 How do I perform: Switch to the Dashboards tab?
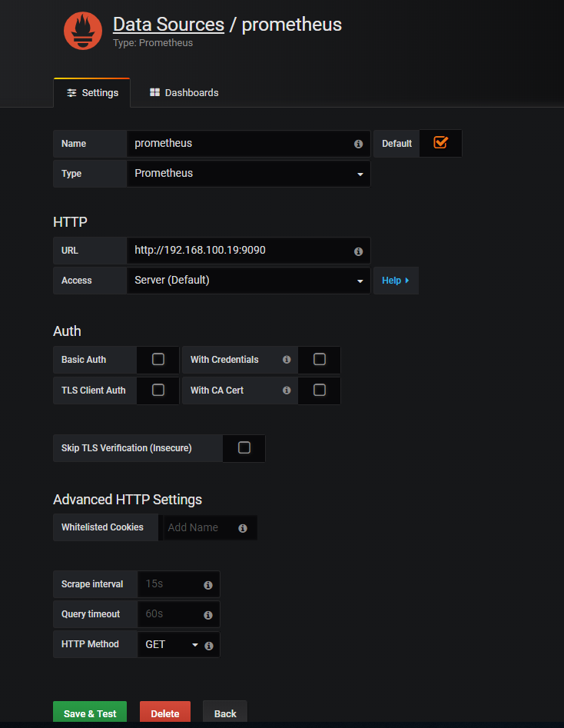point(184,92)
